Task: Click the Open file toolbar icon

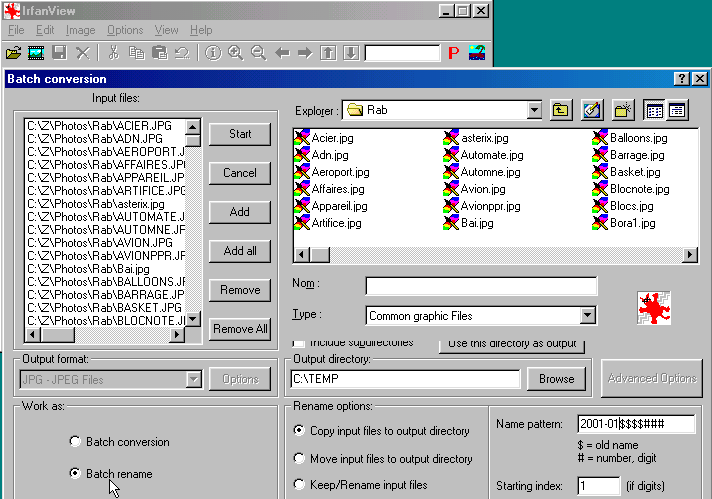Action: pyautogui.click(x=13, y=52)
